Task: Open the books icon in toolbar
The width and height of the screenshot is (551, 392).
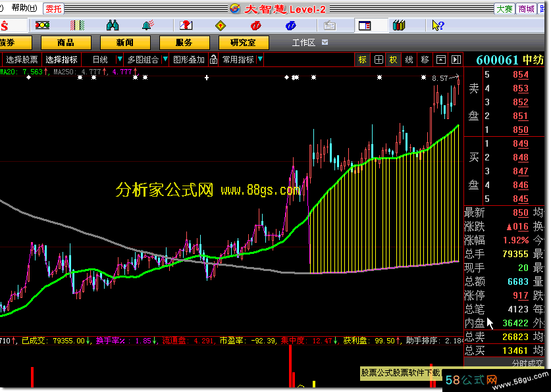Action: click(399, 26)
